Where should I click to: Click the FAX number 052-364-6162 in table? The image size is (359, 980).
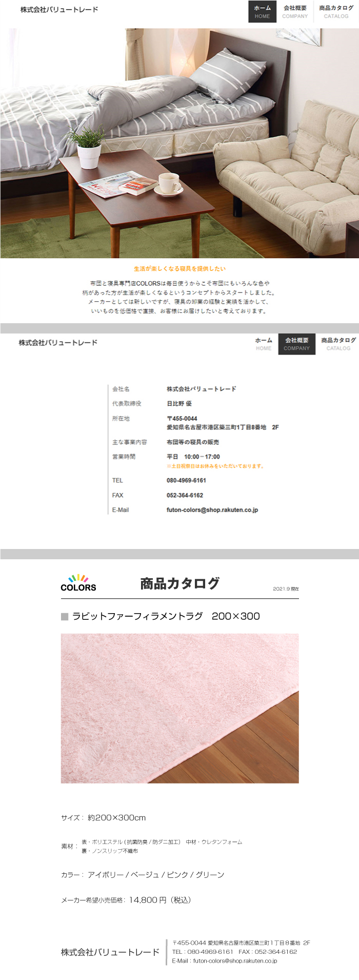coord(185,495)
